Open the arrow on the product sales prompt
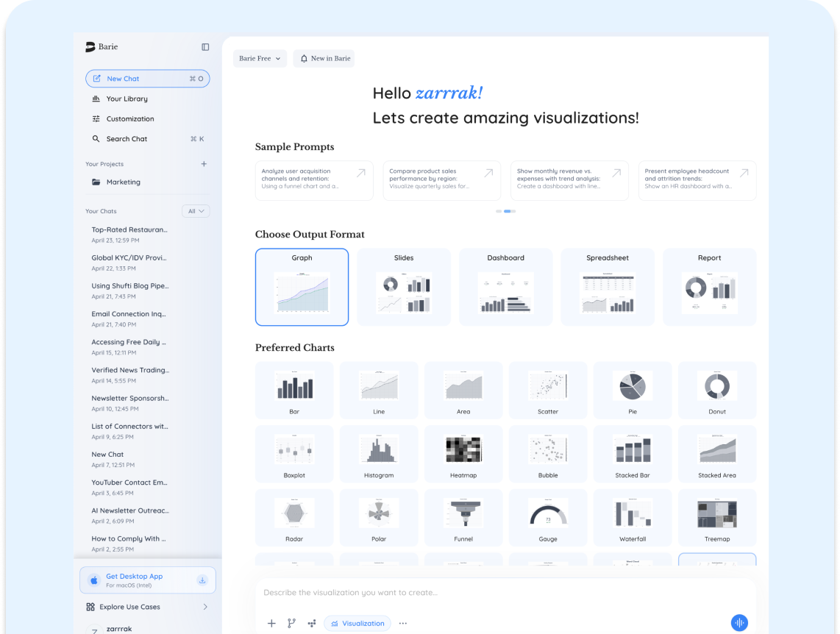The height and width of the screenshot is (634, 840). (x=488, y=173)
